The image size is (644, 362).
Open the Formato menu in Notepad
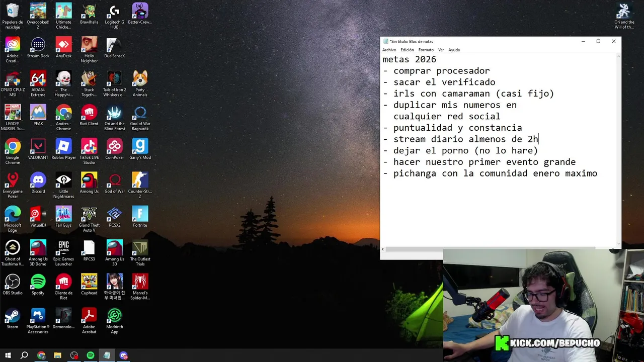click(426, 50)
